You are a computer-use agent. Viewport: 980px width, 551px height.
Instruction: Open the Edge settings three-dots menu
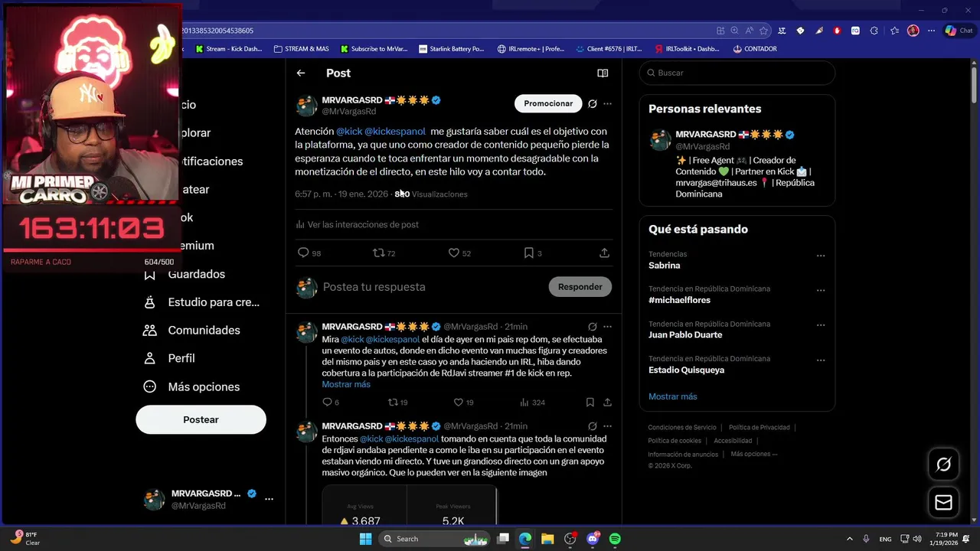(931, 31)
